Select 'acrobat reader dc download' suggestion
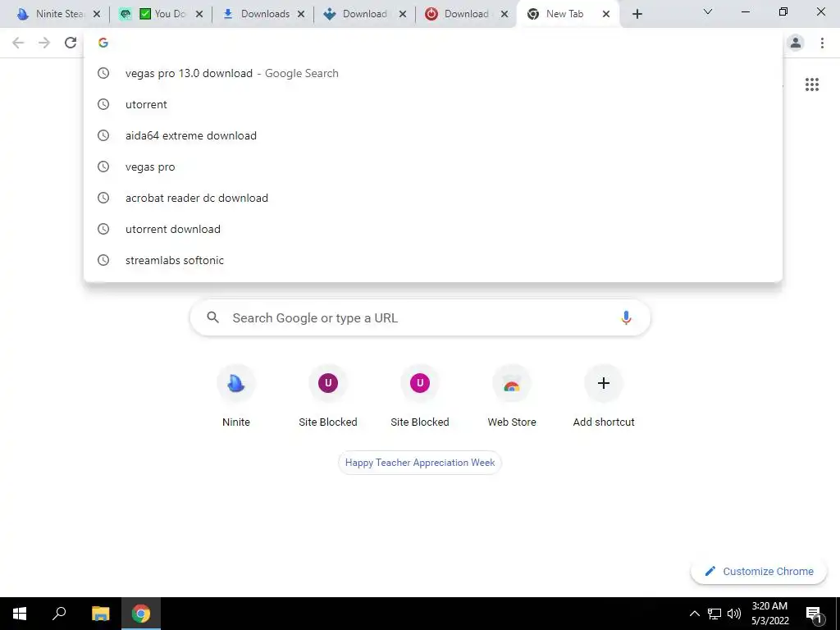The height and width of the screenshot is (630, 840). 433,198
